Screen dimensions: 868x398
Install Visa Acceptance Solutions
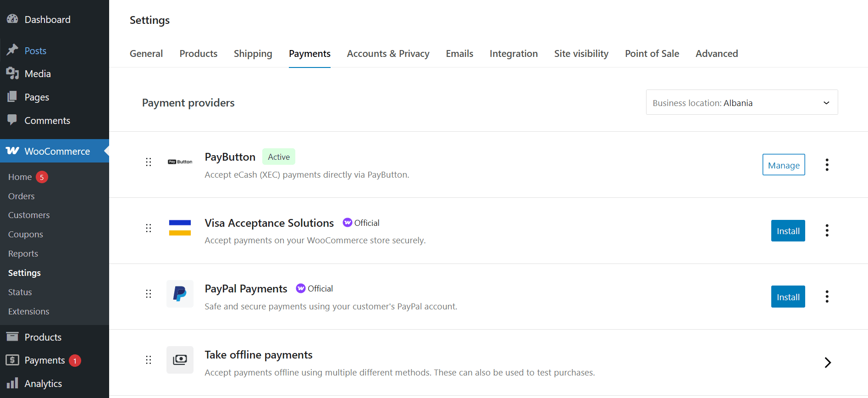click(x=788, y=231)
